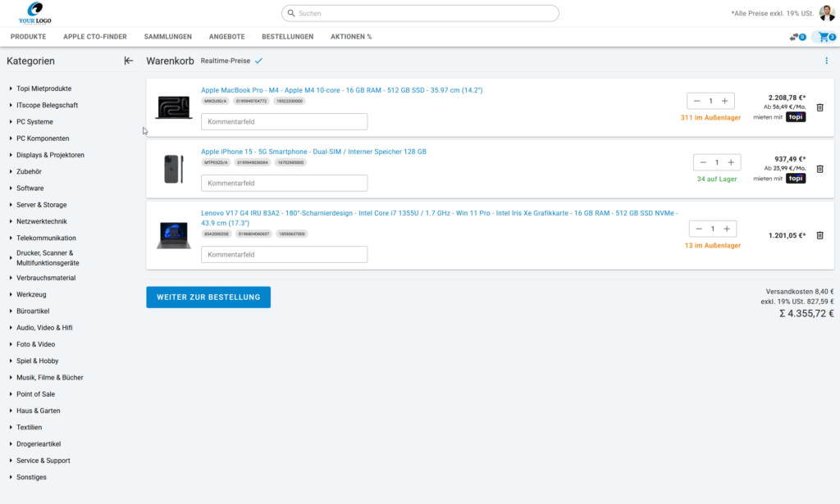Open the Lenovo V17 product thumbnail
The width and height of the screenshot is (840, 504).
[174, 235]
